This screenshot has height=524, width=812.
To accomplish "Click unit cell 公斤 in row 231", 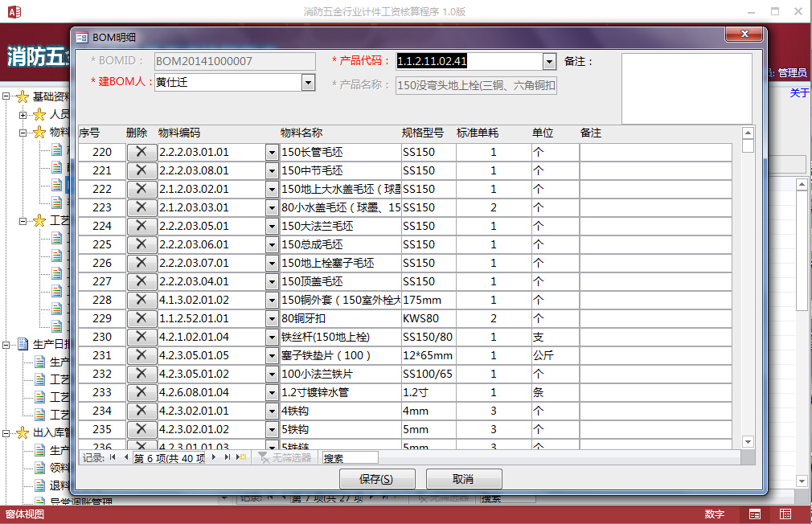I will pos(556,356).
